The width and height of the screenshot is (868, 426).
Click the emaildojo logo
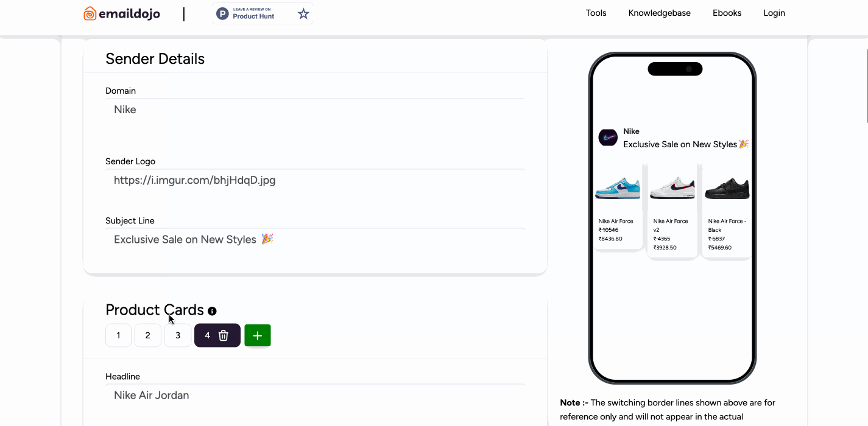click(122, 13)
